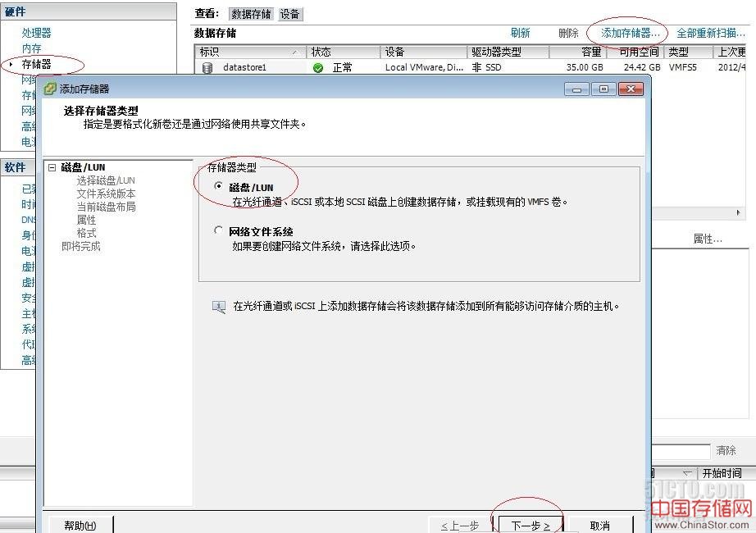Click 格式 wizard step
756x533 pixels.
(x=86, y=233)
